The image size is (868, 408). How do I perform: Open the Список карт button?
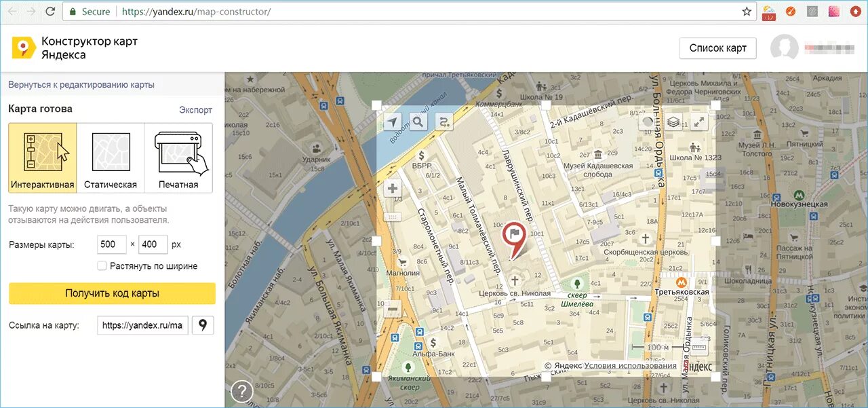(x=718, y=48)
